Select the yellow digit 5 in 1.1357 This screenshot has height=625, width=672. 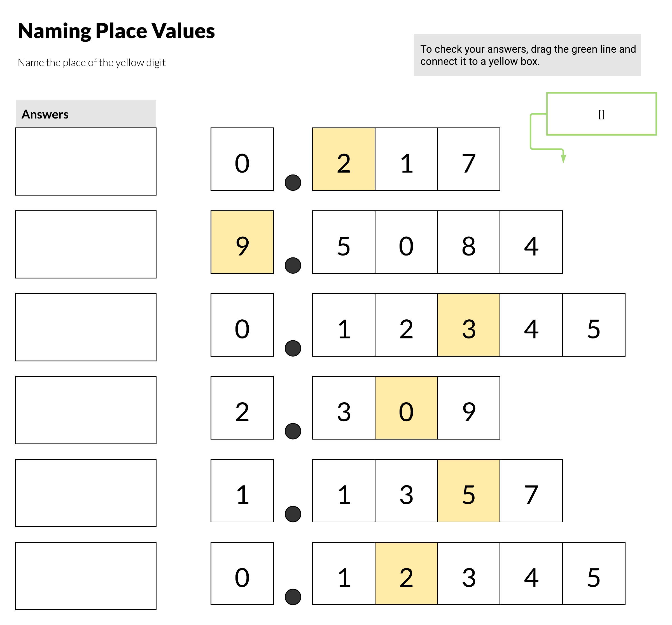point(468,491)
